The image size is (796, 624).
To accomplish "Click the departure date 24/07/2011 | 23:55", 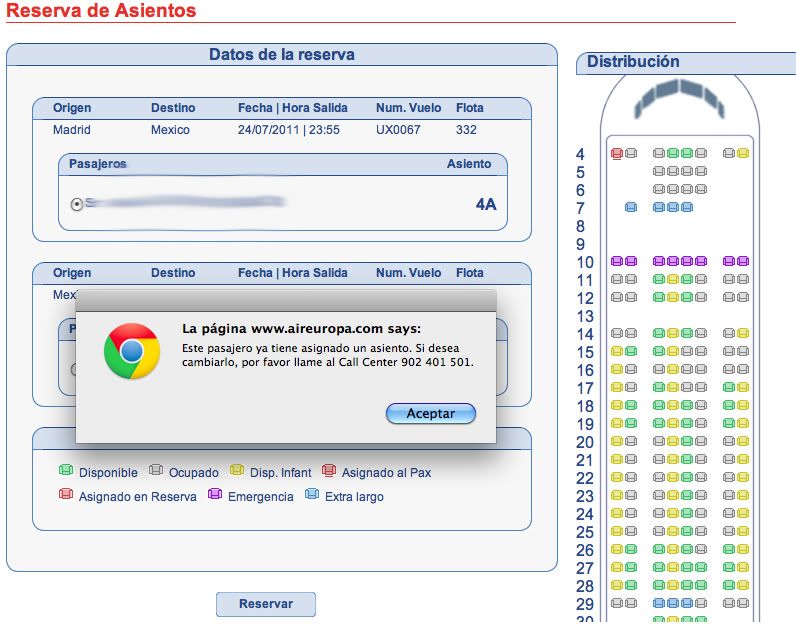I will [x=288, y=130].
